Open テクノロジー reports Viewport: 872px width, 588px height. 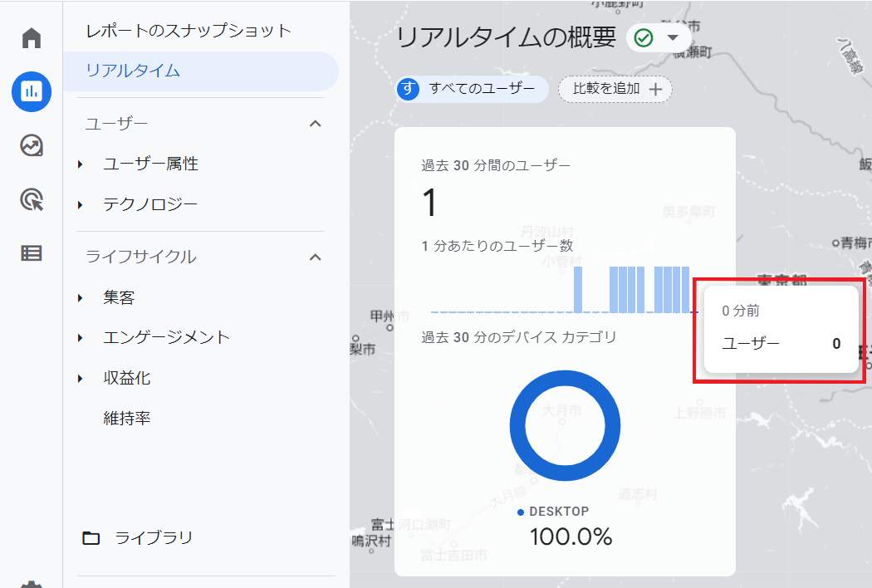coord(150,204)
